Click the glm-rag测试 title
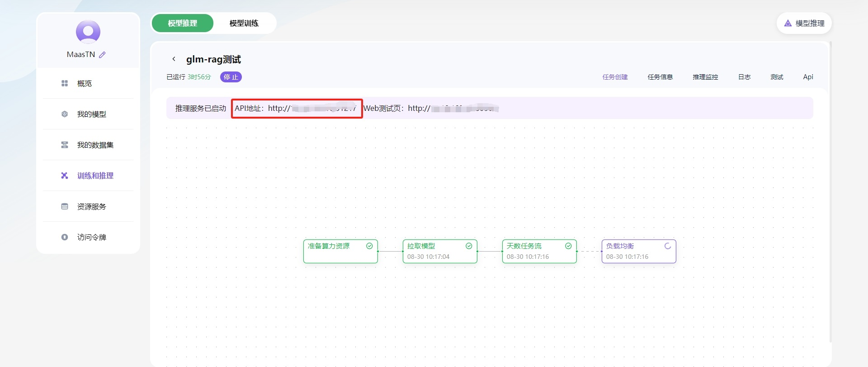The image size is (868, 367). (213, 59)
